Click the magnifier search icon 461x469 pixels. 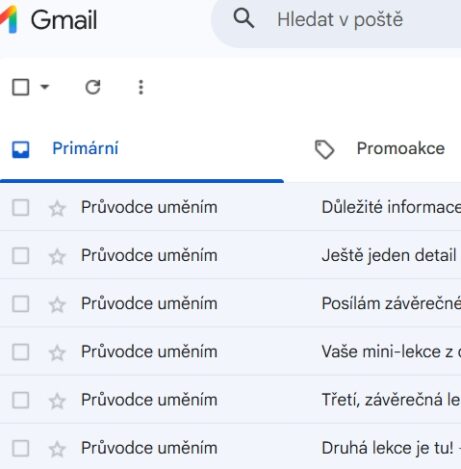pos(244,19)
